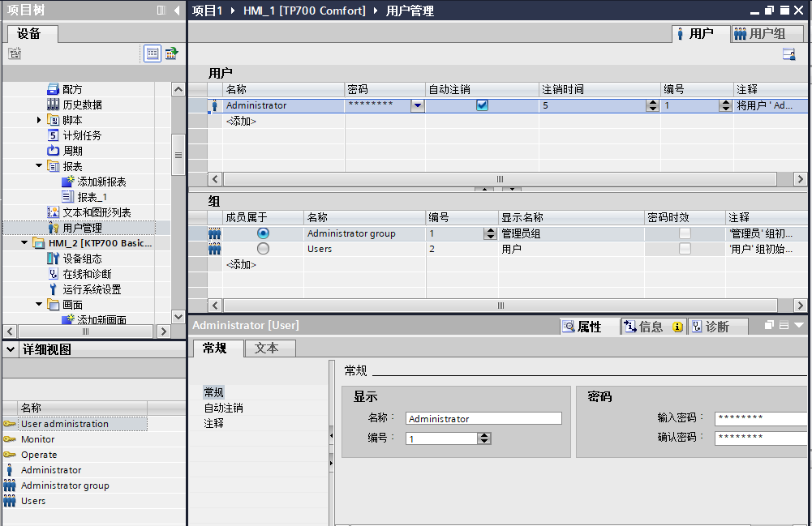Collapse the 画面 folder node
This screenshot has width=812, height=526.
point(39,305)
